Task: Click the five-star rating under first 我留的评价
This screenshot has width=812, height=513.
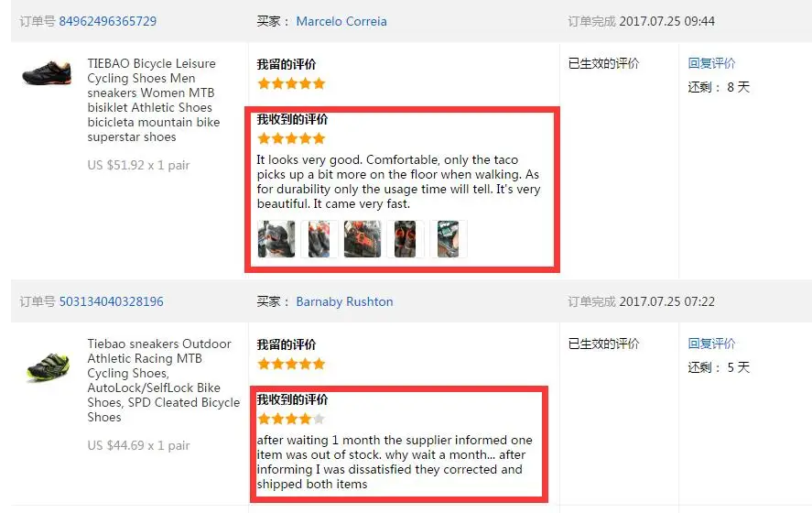Action: (291, 83)
